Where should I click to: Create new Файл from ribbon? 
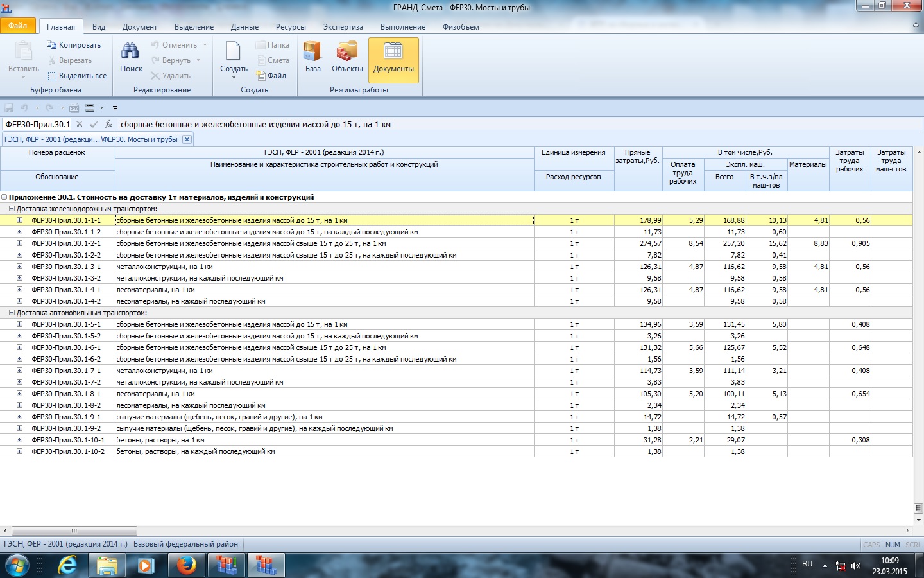click(x=271, y=76)
